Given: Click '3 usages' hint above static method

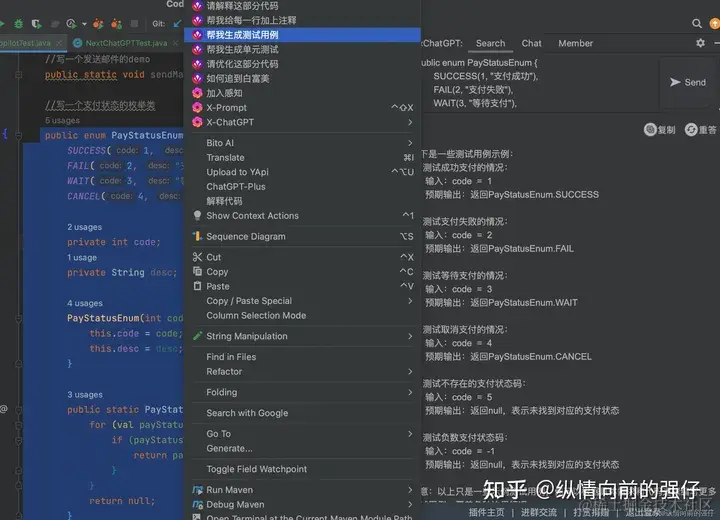Looking at the screenshot, I should click(x=85, y=395).
